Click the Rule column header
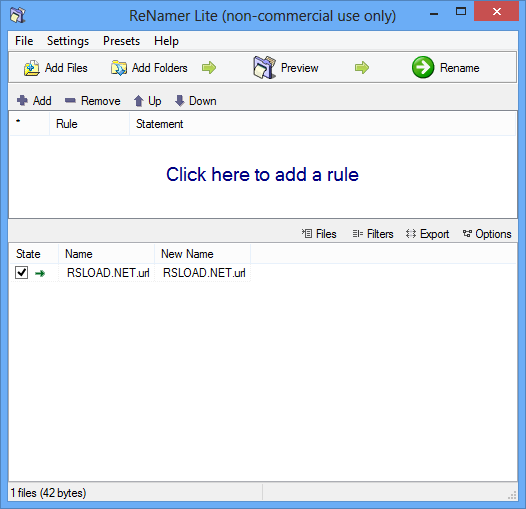 tap(90, 124)
